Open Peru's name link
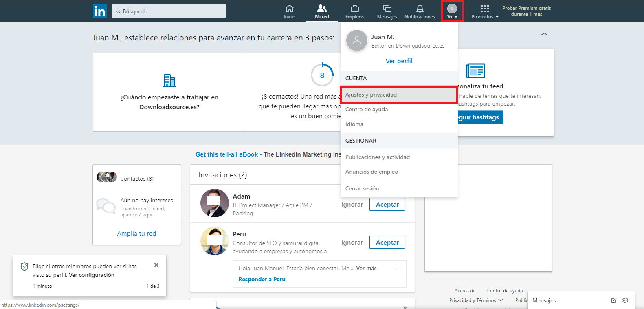This screenshot has height=309, width=644. pos(240,234)
